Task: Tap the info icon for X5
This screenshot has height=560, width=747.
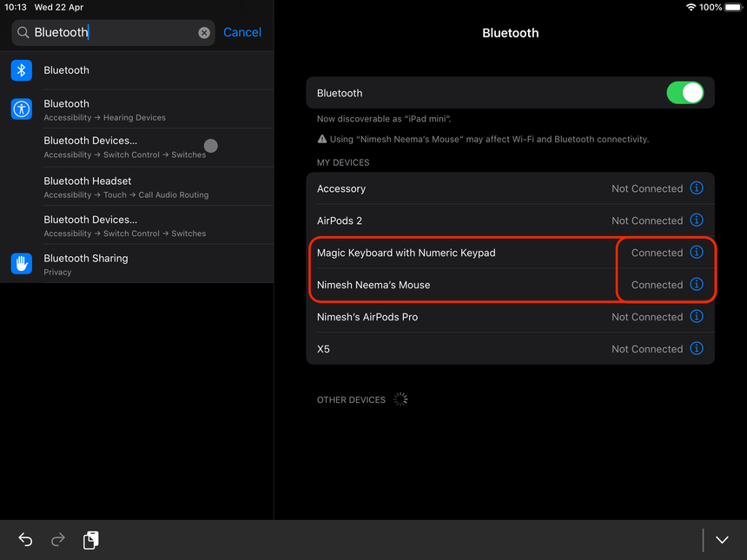Action: point(696,349)
